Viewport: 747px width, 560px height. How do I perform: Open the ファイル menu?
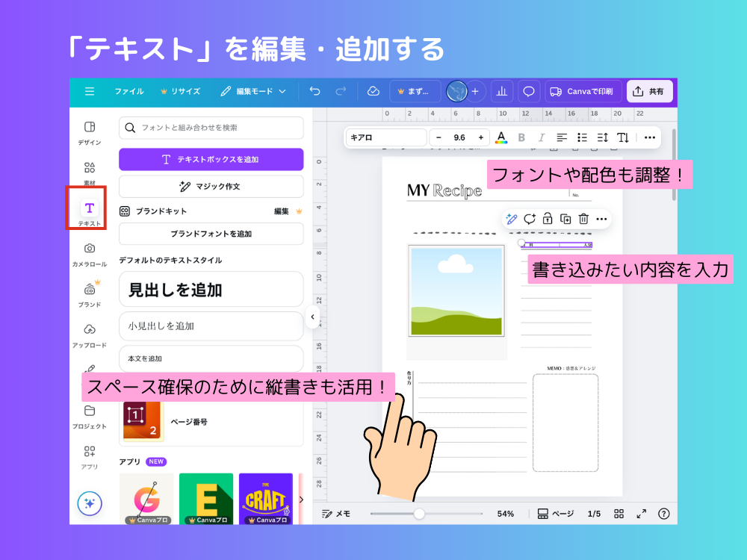(x=128, y=92)
